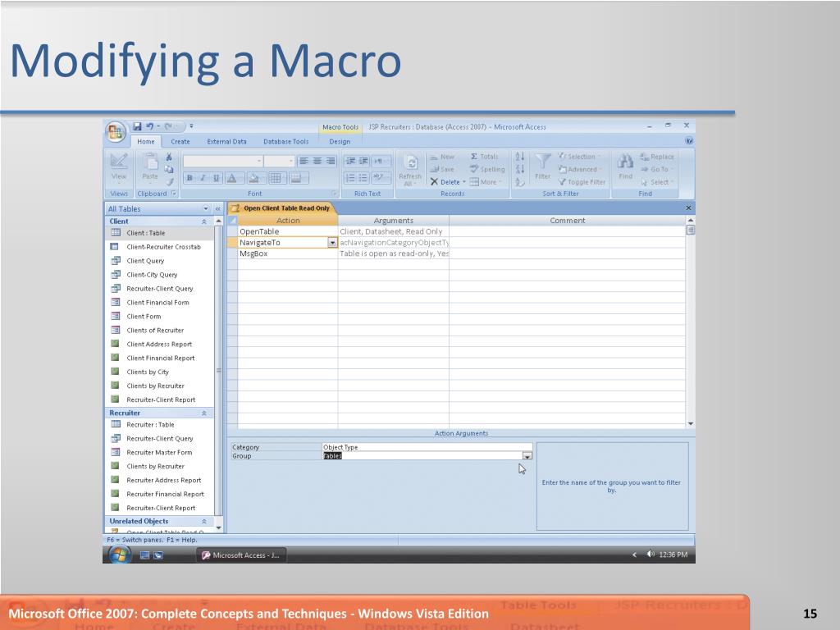Collapse the Recruiter group in navigation pane
The height and width of the screenshot is (630, 840).
click(204, 413)
